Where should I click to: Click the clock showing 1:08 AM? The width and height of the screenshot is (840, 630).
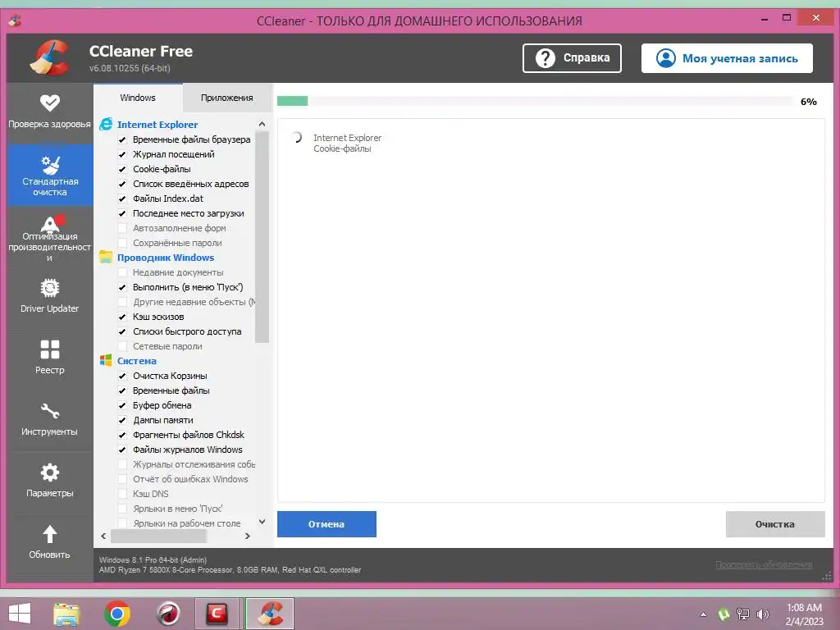tap(804, 608)
